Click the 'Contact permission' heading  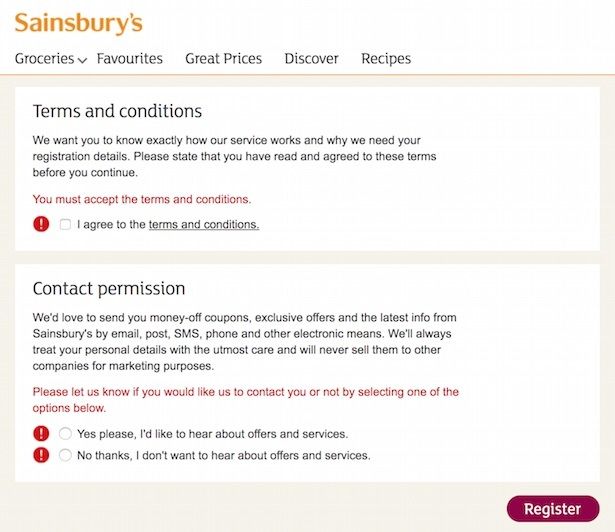(x=109, y=289)
